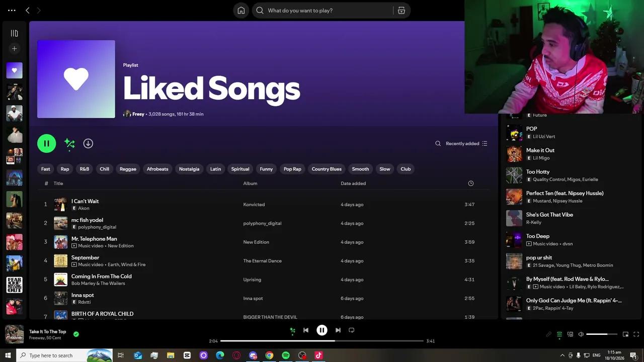Open the Recently added sort dropdown
Image resolution: width=644 pixels, height=362 pixels.
pyautogui.click(x=466, y=143)
